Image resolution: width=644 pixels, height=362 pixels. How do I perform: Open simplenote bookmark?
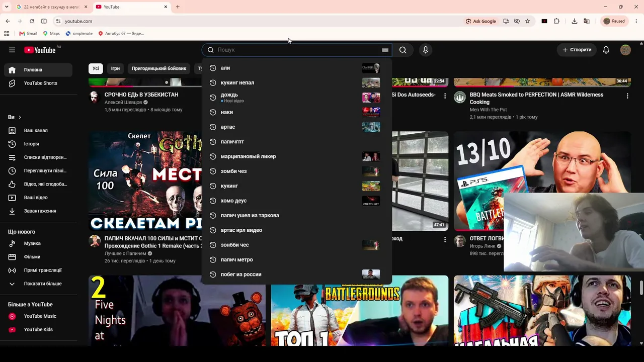pyautogui.click(x=79, y=34)
